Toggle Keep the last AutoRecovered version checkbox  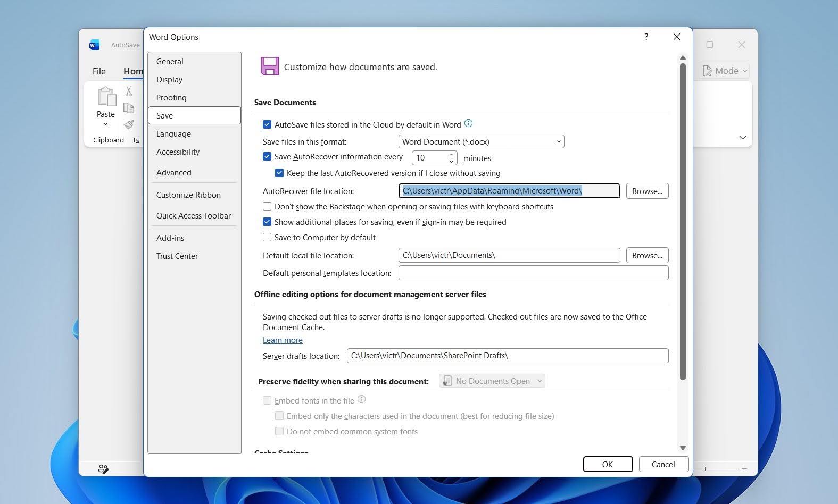[x=279, y=173]
